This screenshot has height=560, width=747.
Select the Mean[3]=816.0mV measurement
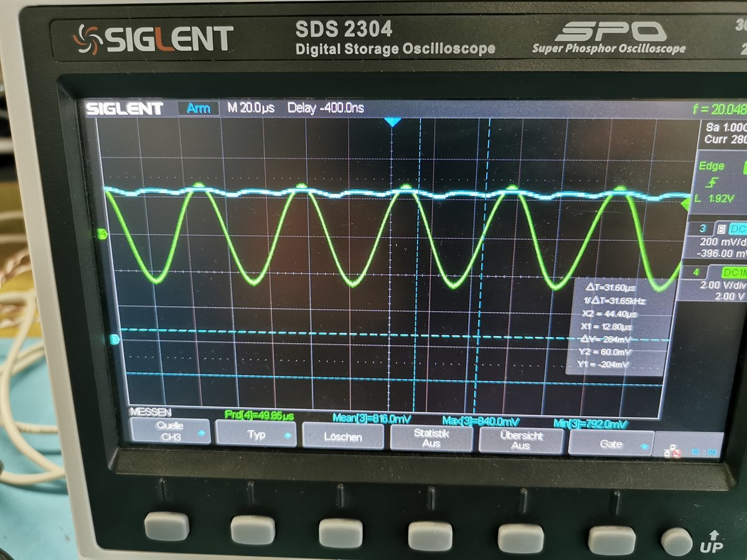pyautogui.click(x=370, y=418)
